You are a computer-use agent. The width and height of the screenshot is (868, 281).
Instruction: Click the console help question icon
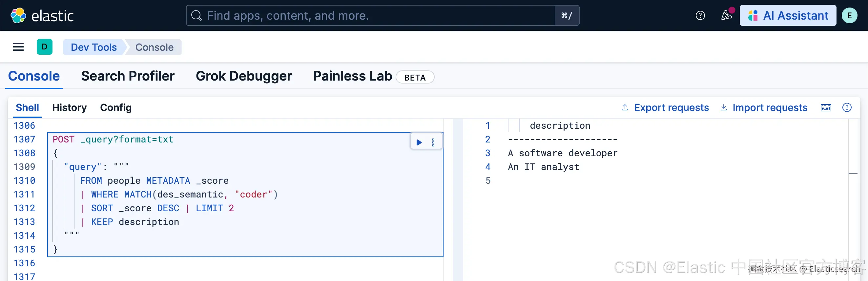[x=847, y=108]
